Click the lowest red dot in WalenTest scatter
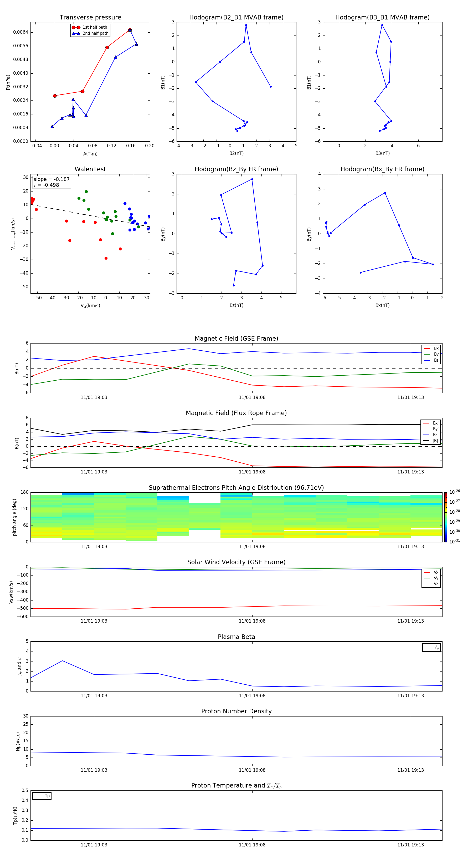Screen dimensions: 473x868 [x=106, y=258]
